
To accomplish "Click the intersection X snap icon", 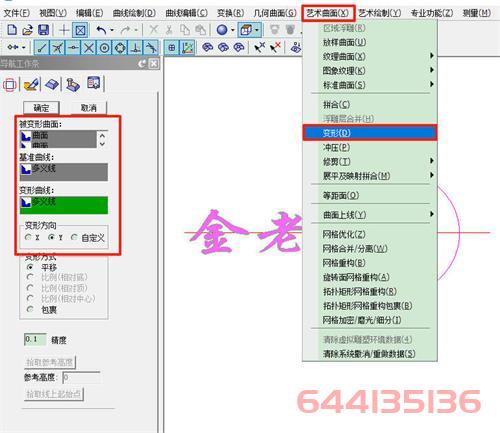I will (x=89, y=48).
